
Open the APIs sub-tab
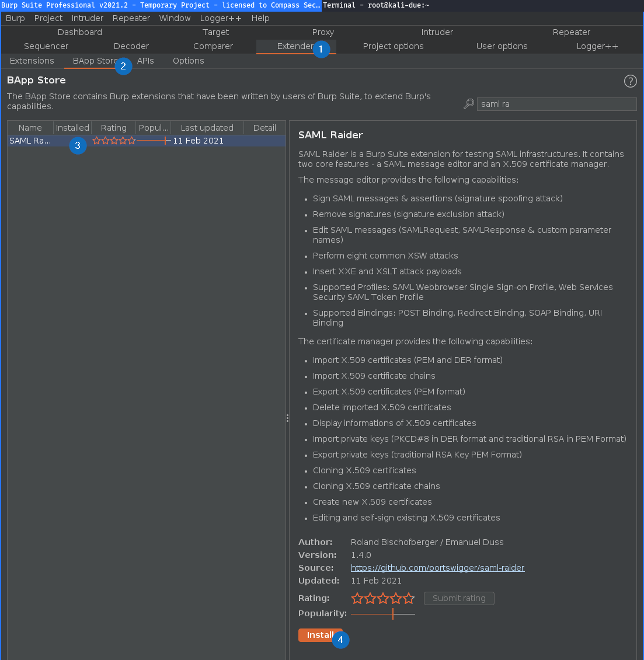[x=145, y=61]
